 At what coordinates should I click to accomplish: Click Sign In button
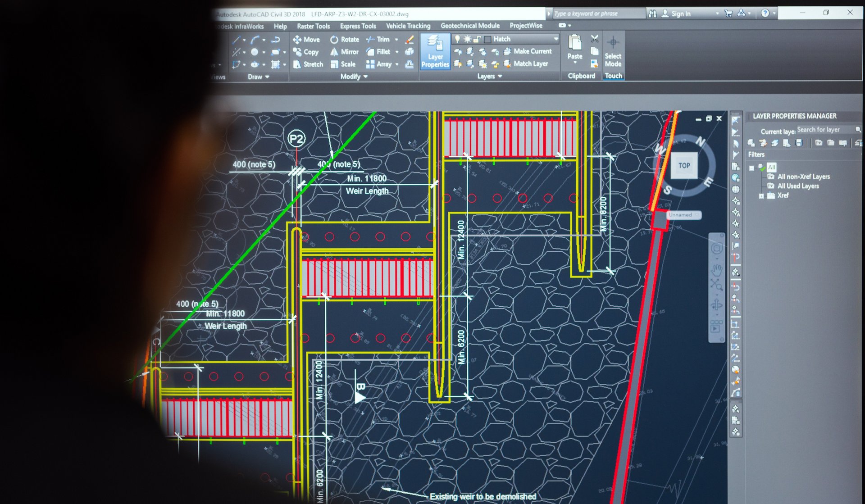pos(680,14)
